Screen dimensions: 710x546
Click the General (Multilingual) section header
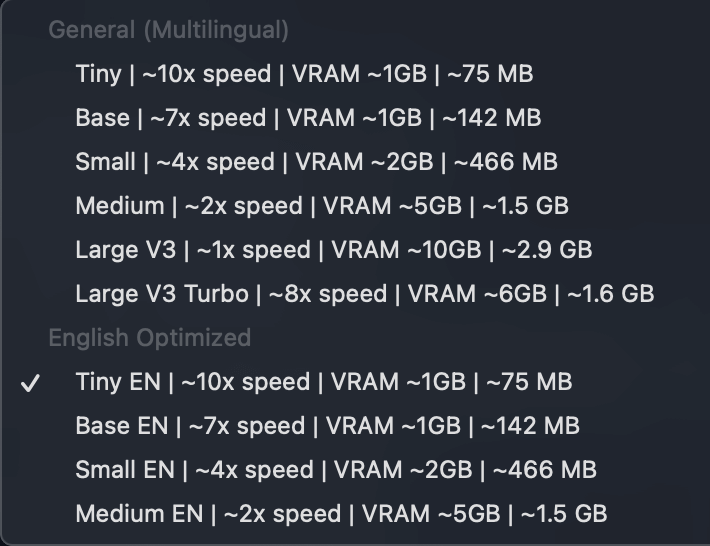(x=168, y=31)
